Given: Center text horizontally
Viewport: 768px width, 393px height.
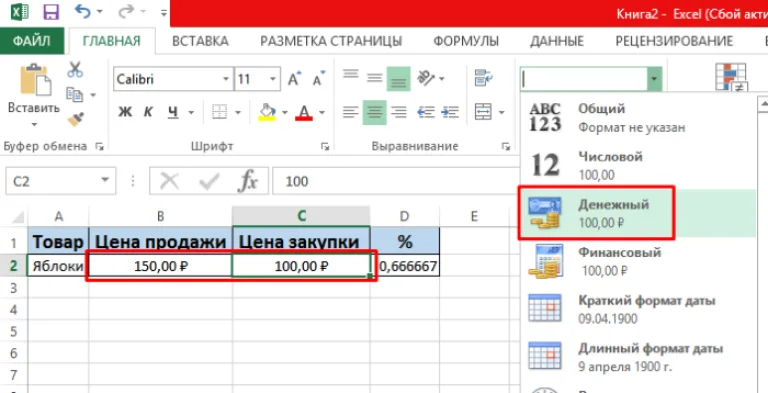Looking at the screenshot, I should click(375, 112).
